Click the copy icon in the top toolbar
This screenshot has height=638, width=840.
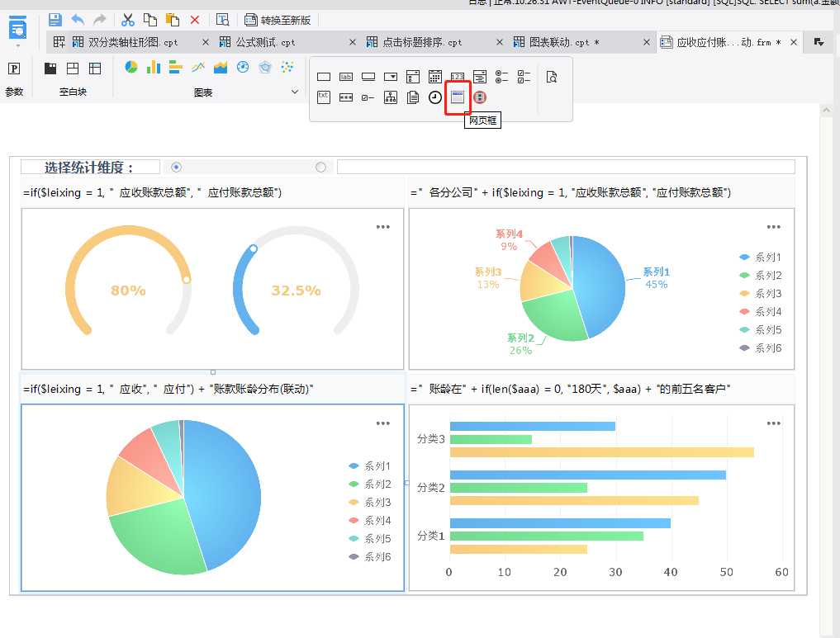tap(150, 21)
